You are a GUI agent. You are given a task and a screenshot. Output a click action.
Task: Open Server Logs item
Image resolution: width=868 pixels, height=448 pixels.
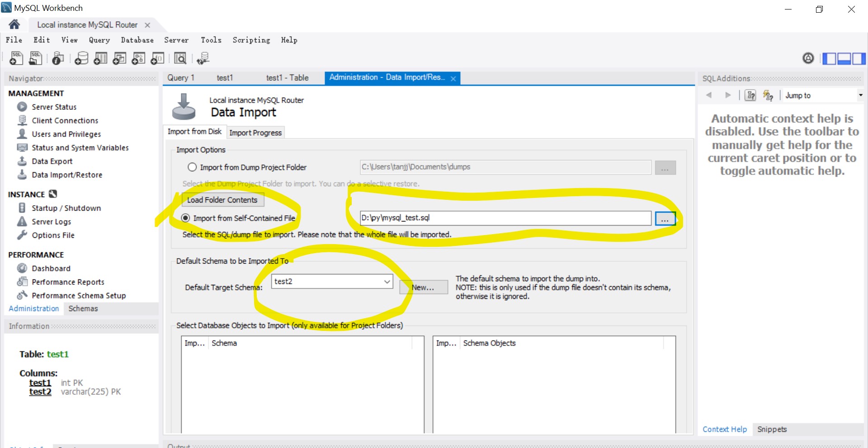click(x=51, y=222)
